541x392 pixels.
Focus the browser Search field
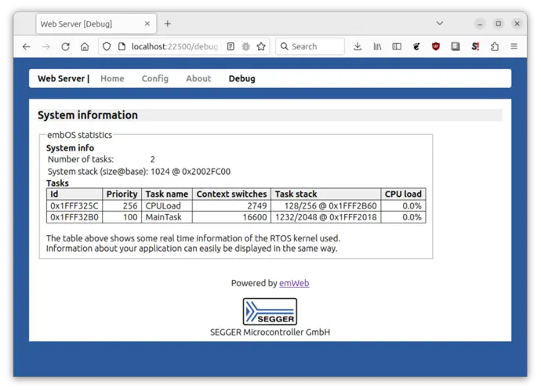coord(314,47)
